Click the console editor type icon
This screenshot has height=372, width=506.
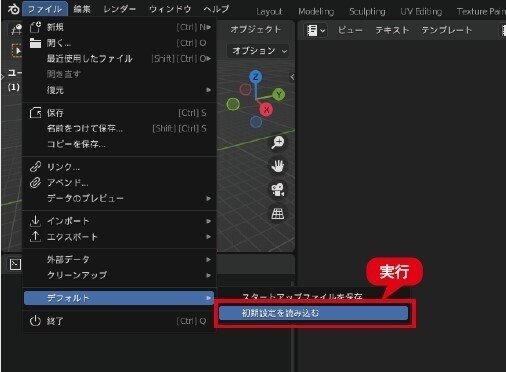pos(15,264)
